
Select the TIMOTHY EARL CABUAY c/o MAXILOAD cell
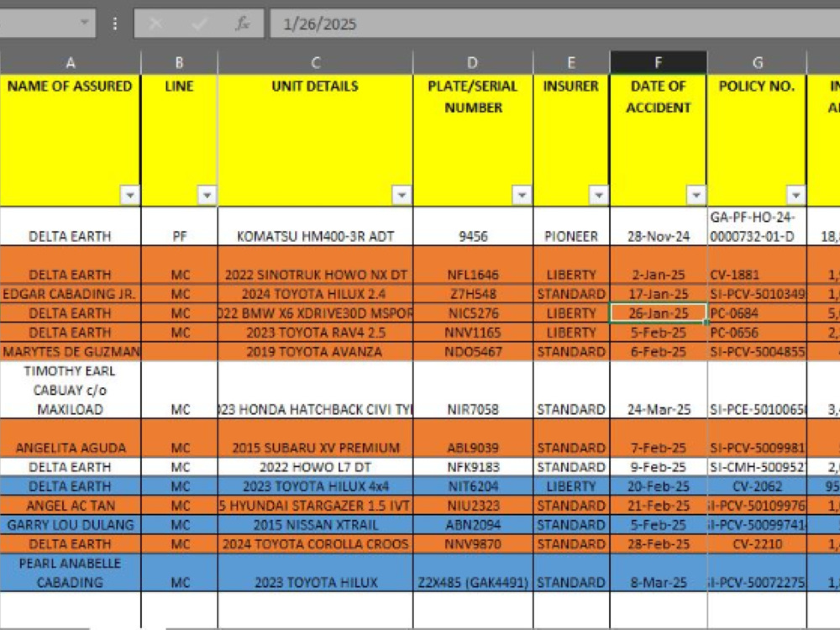coord(71,390)
